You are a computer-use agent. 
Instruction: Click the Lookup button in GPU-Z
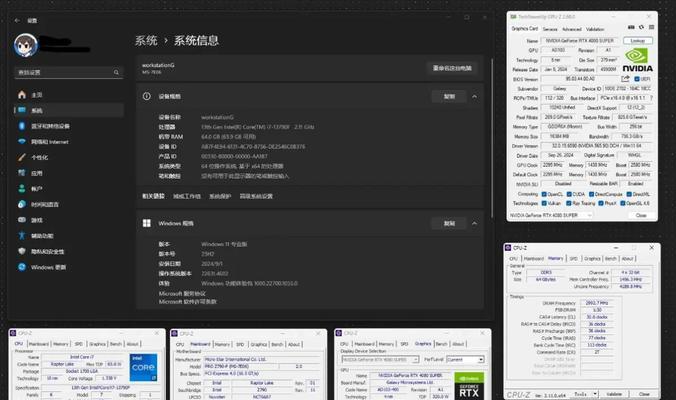point(638,41)
